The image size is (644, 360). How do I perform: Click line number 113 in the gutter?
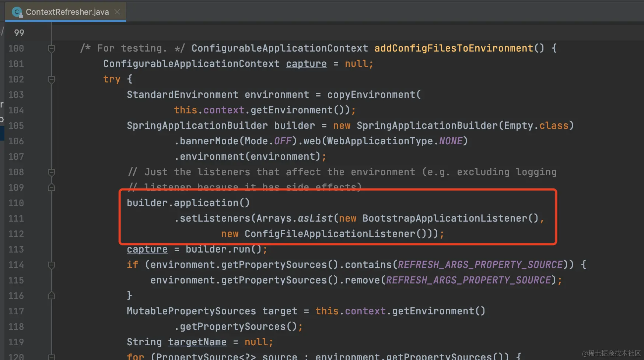click(x=16, y=249)
